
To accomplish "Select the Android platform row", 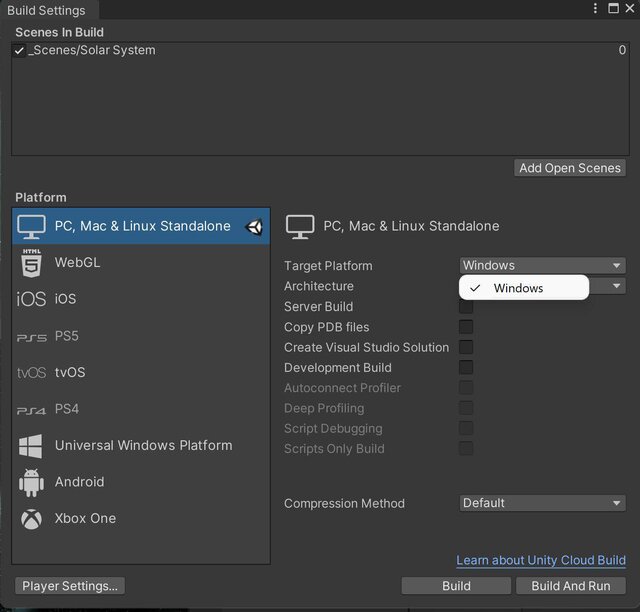I will click(141, 482).
